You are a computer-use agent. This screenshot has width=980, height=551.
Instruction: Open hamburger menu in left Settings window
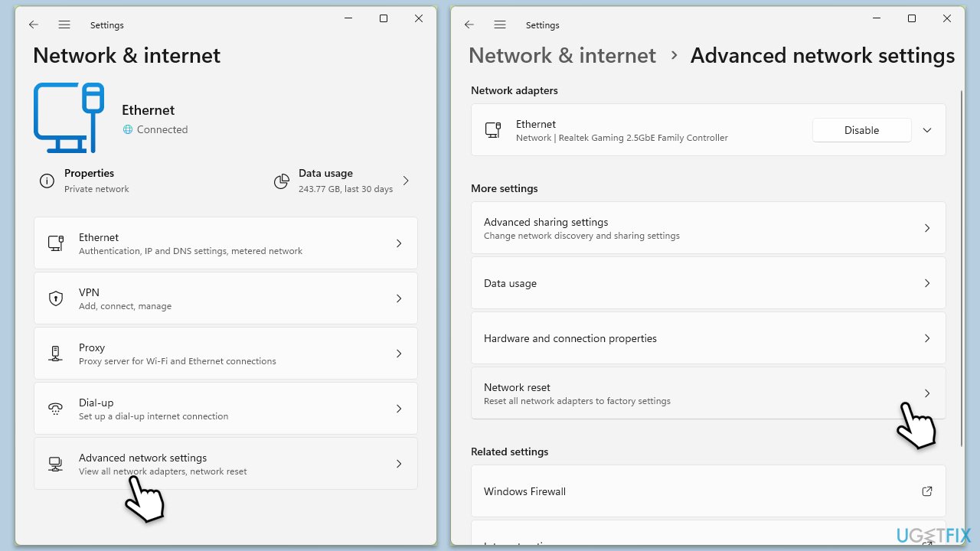(x=64, y=24)
